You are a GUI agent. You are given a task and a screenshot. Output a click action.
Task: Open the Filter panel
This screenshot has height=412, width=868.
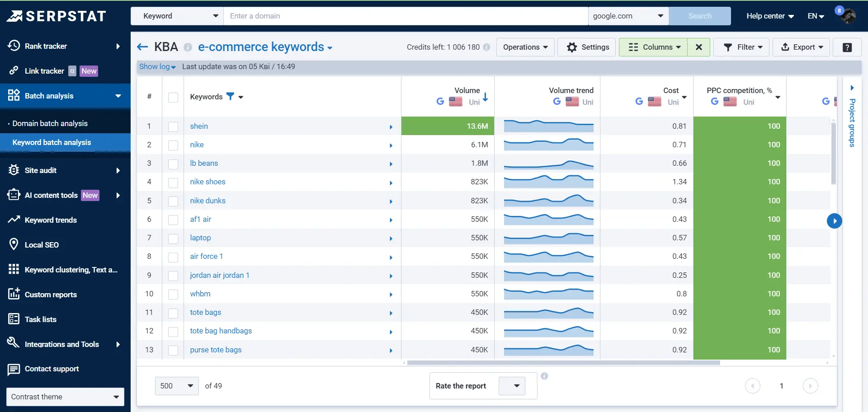[x=741, y=47]
